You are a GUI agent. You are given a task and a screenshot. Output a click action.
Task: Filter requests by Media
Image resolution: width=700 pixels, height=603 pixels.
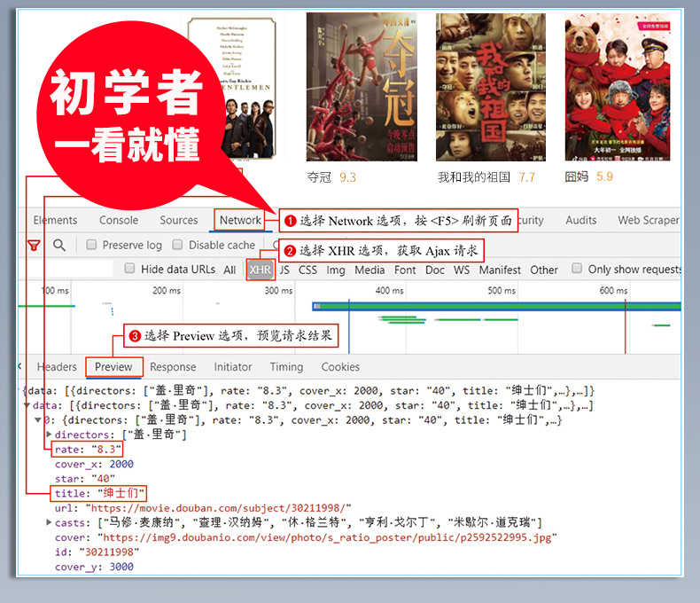point(369,270)
